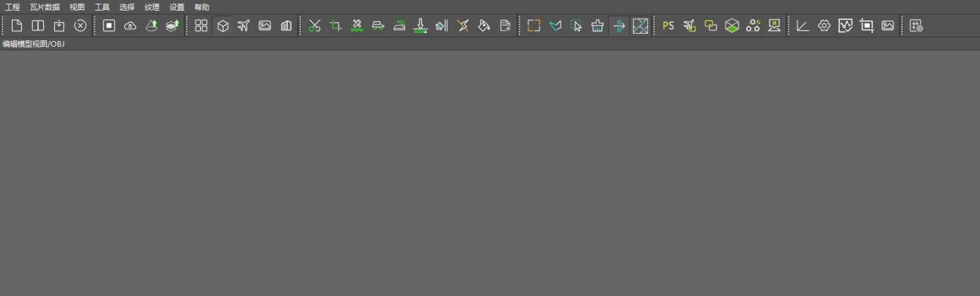This screenshot has height=296, width=980.
Task: Open the 选择 menu
Action: (127, 7)
